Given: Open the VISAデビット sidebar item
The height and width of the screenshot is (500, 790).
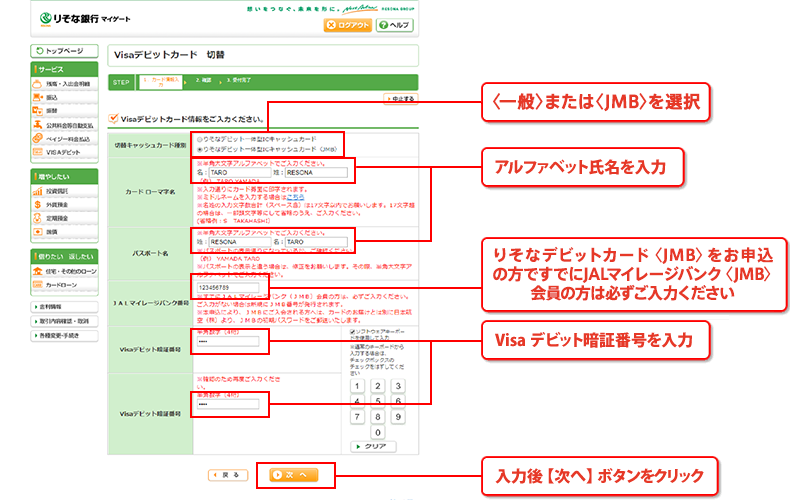Looking at the screenshot, I should coord(64,152).
